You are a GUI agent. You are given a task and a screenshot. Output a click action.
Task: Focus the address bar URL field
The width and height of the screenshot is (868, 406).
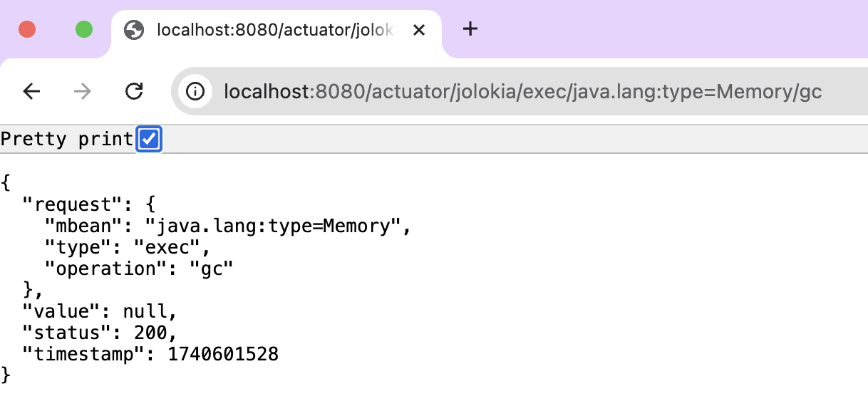[x=522, y=91]
